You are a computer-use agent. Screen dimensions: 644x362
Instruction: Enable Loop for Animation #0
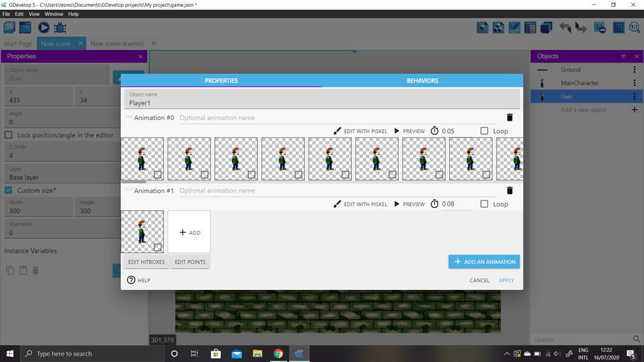(483, 131)
